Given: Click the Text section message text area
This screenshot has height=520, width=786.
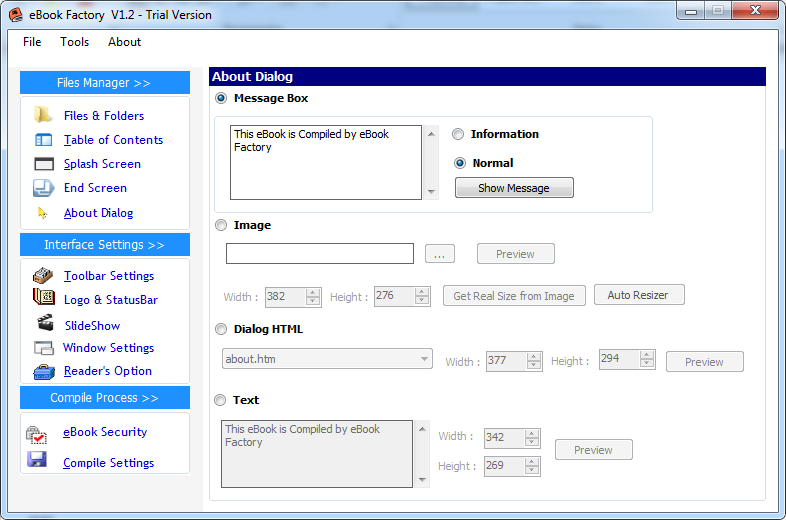Looking at the screenshot, I should point(317,454).
